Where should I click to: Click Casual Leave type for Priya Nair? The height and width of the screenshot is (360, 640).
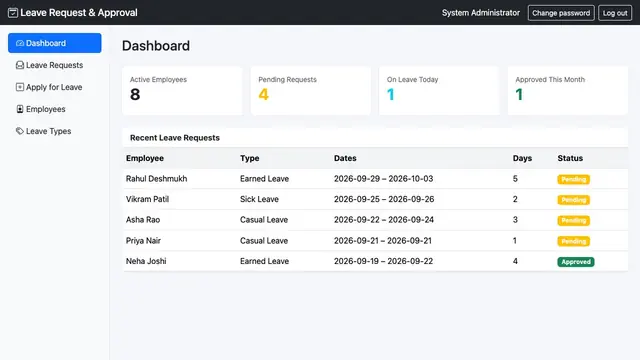click(x=264, y=241)
